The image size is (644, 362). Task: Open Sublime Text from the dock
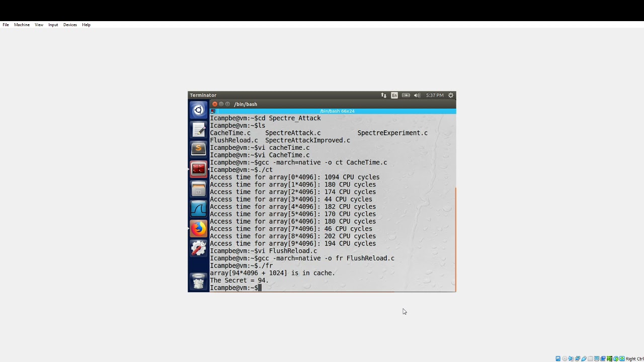tap(198, 149)
